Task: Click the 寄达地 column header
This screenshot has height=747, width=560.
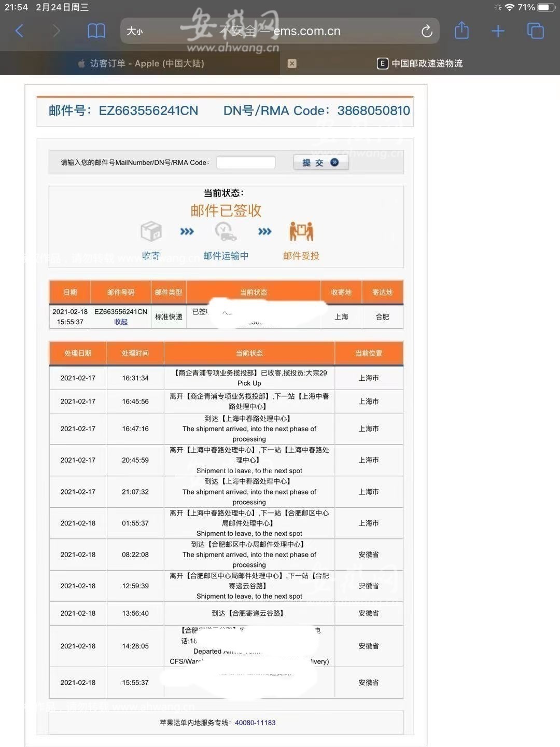Action: tap(382, 293)
